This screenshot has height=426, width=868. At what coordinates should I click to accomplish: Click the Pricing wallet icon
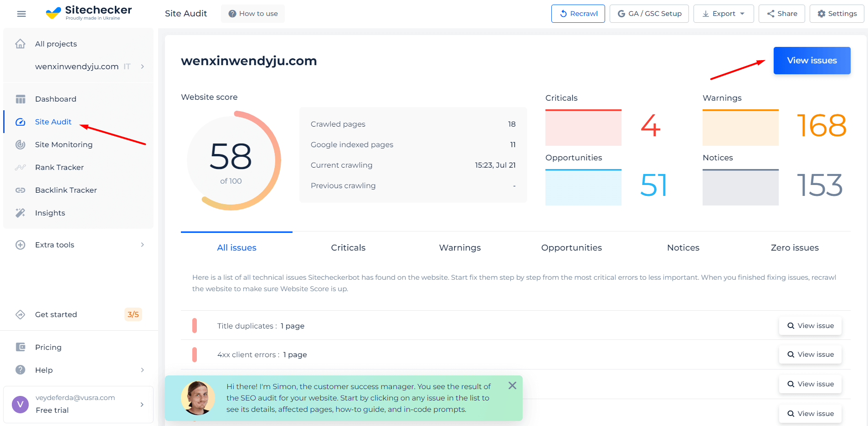pos(21,347)
